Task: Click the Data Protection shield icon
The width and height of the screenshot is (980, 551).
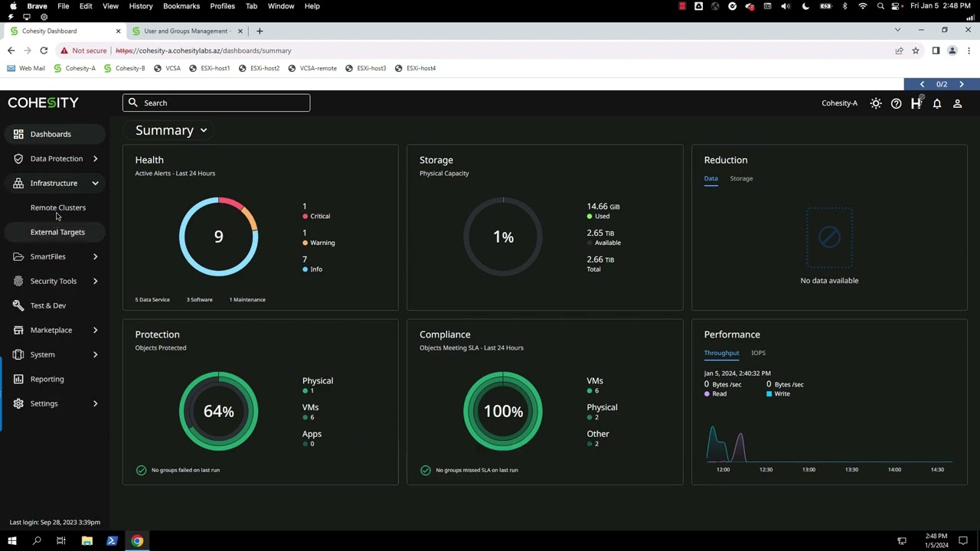Action: [x=18, y=158]
